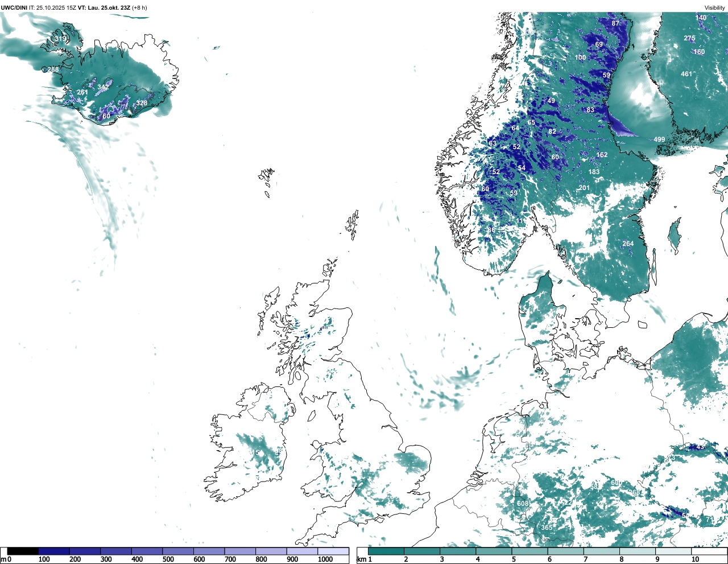728x564 pixels.
Task: Click the '499' value near Åland
Action: coord(659,139)
